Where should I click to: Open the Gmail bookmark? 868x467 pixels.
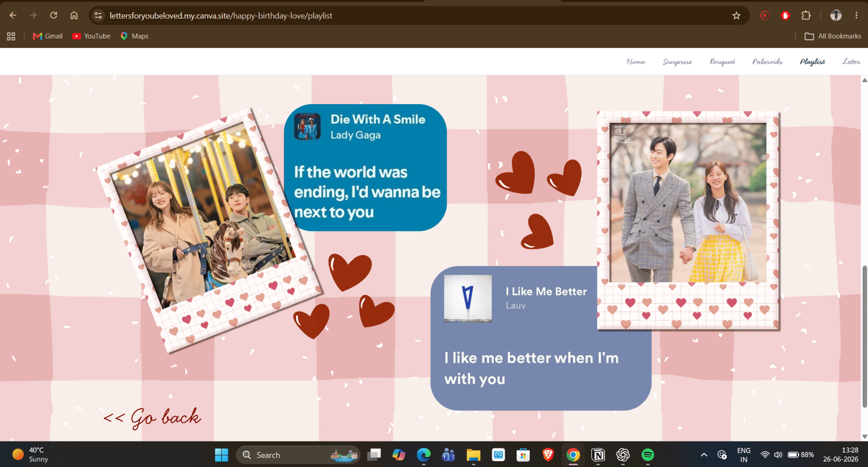(48, 36)
